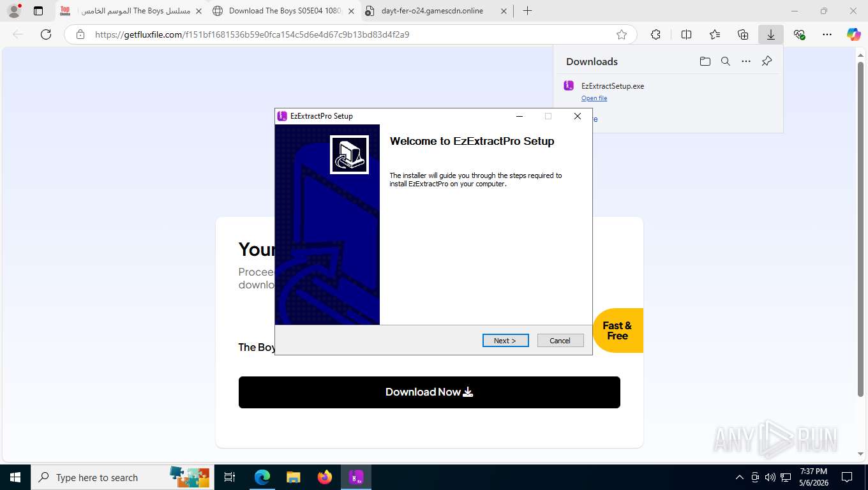
Task: Close The Boys Arabic tab
Action: [x=198, y=11]
